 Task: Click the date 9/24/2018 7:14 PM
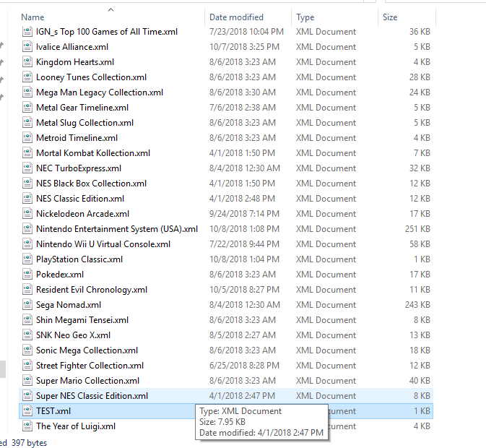tap(244, 214)
